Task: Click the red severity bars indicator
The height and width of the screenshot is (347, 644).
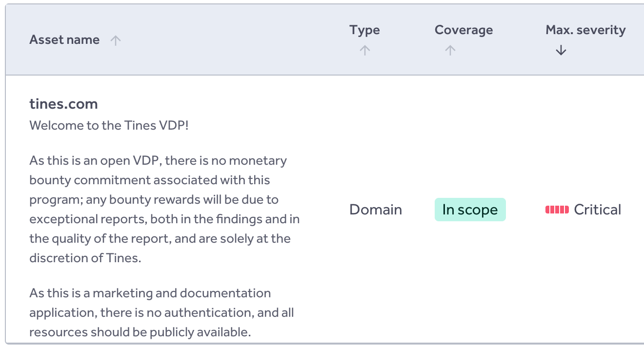Action: [557, 210]
